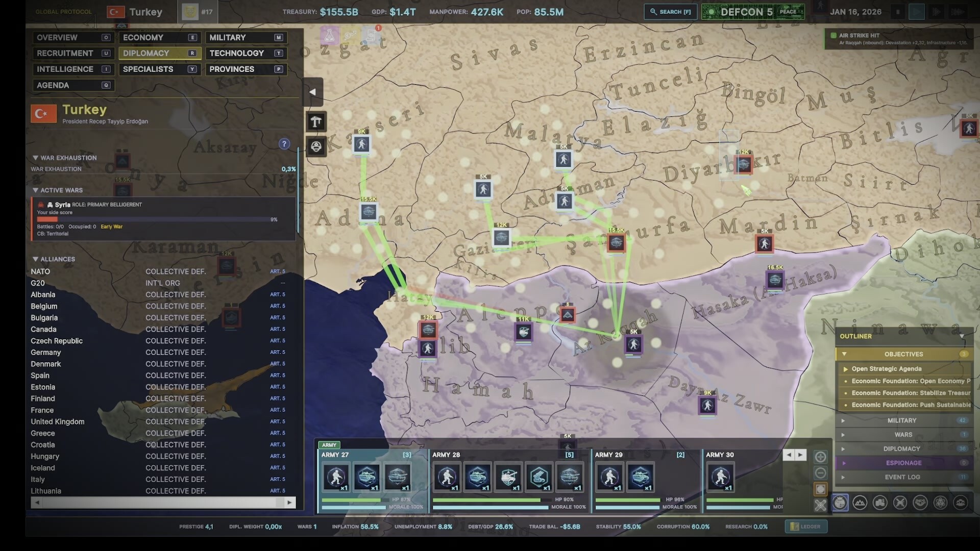
Task: Open the Military tab
Action: (x=246, y=37)
